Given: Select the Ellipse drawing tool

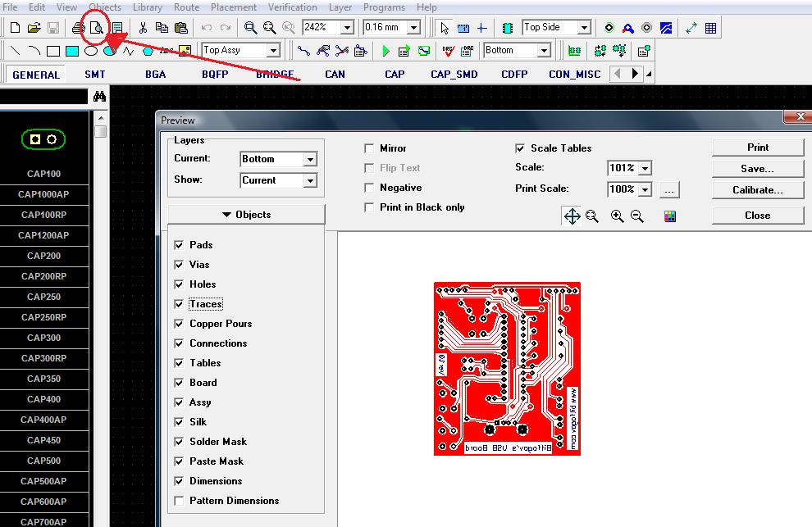Looking at the screenshot, I should pos(90,51).
